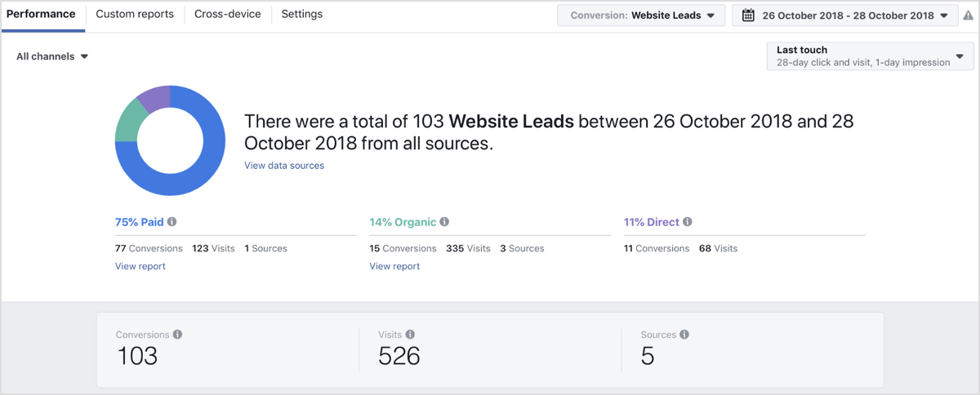
Task: Open the Settings tab
Action: 302,15
